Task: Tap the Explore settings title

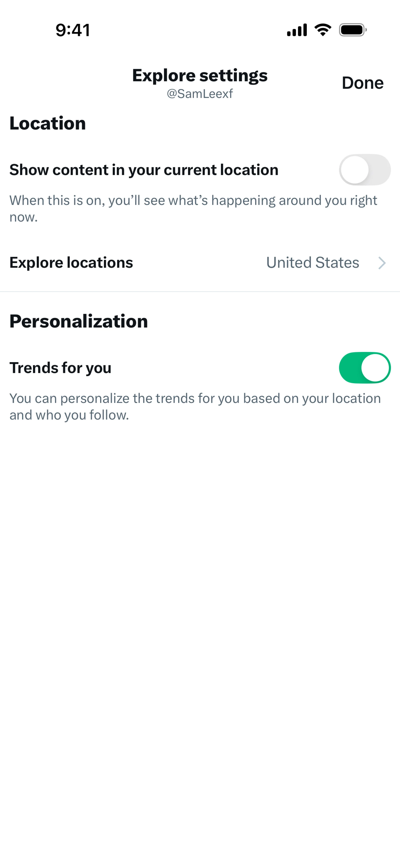Action: (x=200, y=75)
